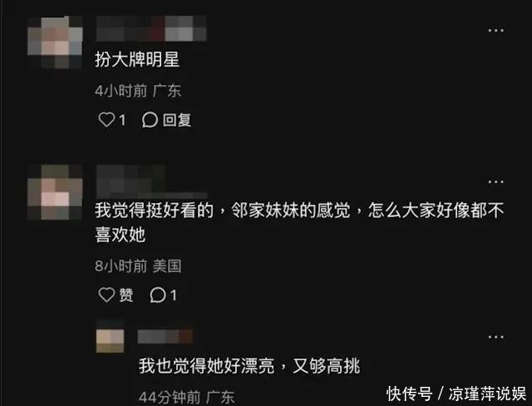Open three-dot menu for "好漂亮" reply
This screenshot has height=406, width=532.
(x=495, y=337)
